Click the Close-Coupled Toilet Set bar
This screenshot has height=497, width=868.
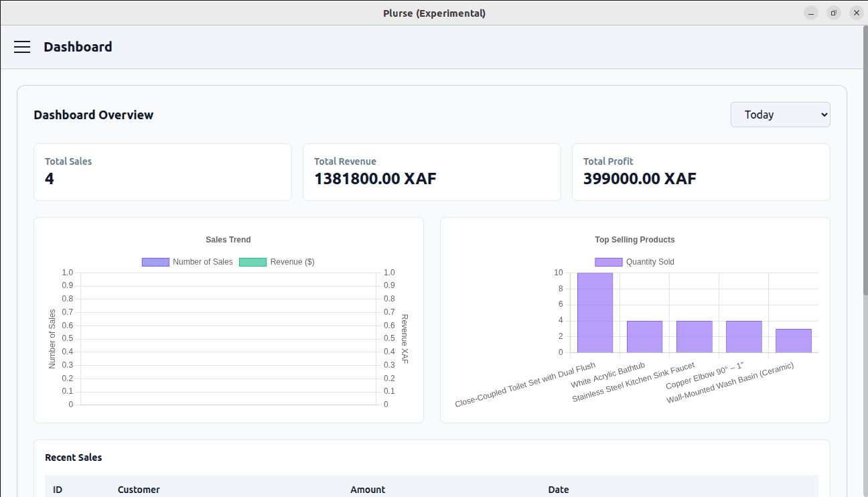tap(595, 313)
